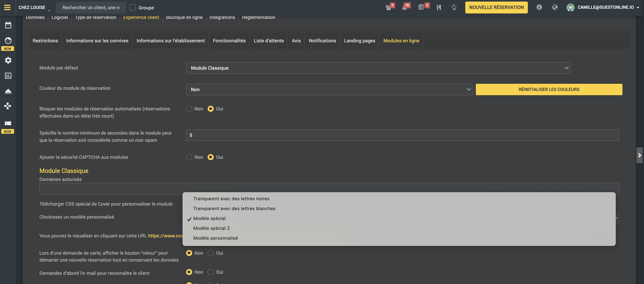The height and width of the screenshot is (284, 644).
Task: Expand the Couleur du module dropdown
Action: tap(329, 89)
